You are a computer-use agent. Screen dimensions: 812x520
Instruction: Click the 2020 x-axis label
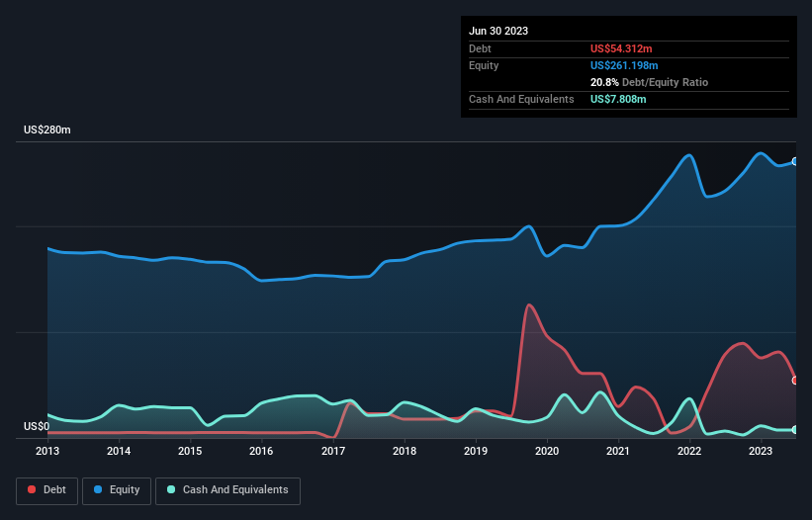pyautogui.click(x=547, y=451)
